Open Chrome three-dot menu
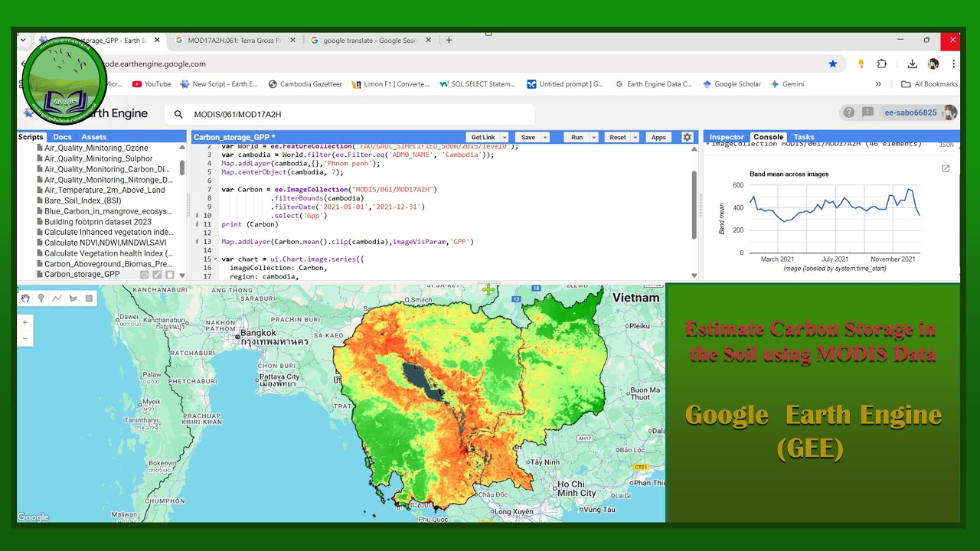This screenshot has width=980, height=551. [954, 64]
